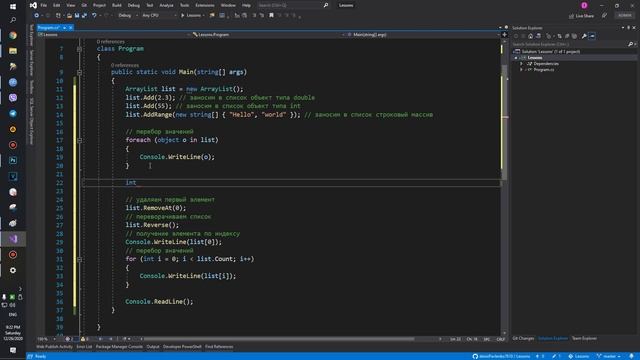Image resolution: width=640 pixels, height=360 pixels.
Task: Click the horizontal editor scrollbar
Action: 278,339
